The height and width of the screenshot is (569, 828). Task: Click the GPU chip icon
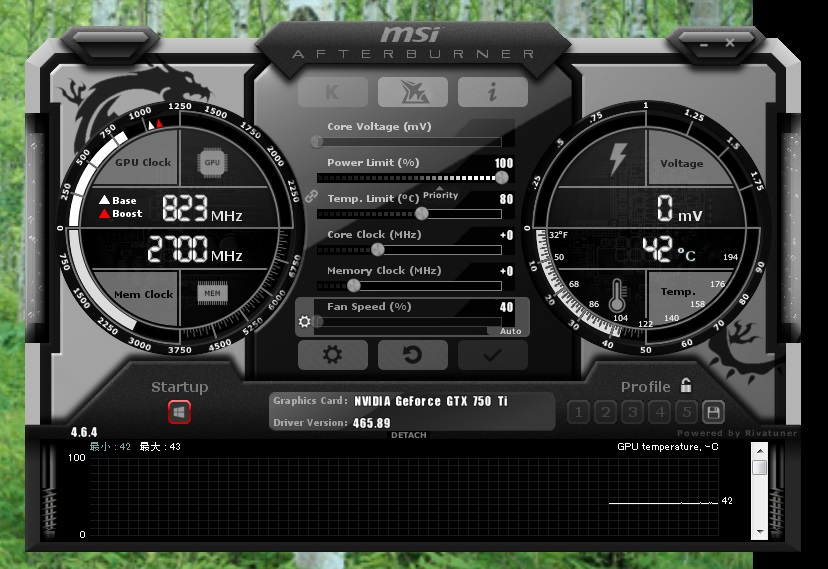click(x=212, y=163)
